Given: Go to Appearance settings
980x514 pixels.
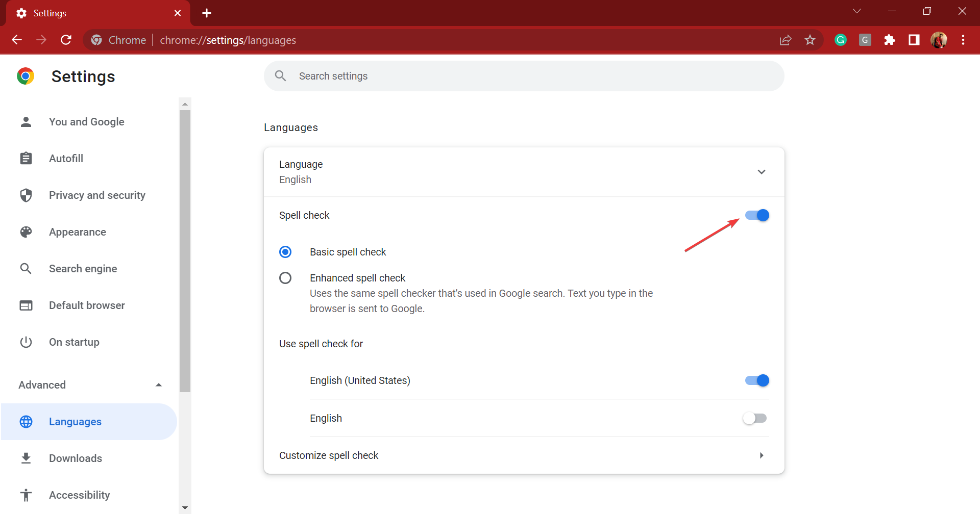Looking at the screenshot, I should (x=78, y=232).
